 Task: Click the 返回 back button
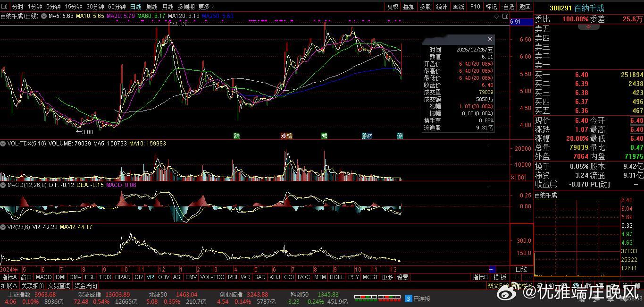(x=525, y=7)
